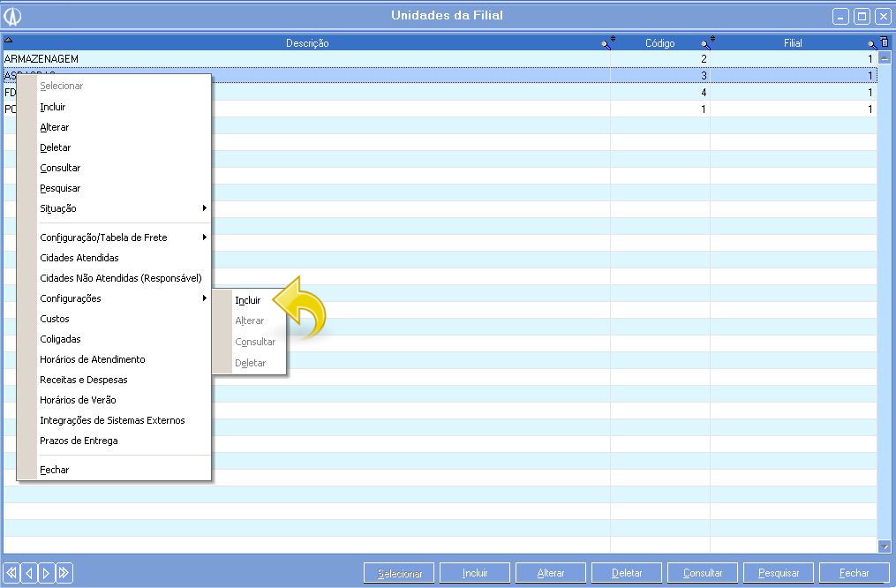Expand the Configuração/Tabela de Frete submenu

124,237
